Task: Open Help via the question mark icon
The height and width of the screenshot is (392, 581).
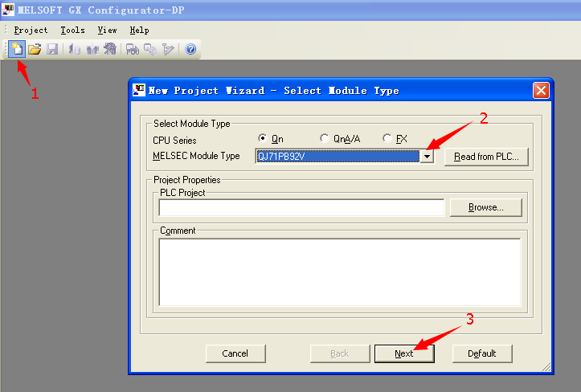Action: tap(190, 49)
